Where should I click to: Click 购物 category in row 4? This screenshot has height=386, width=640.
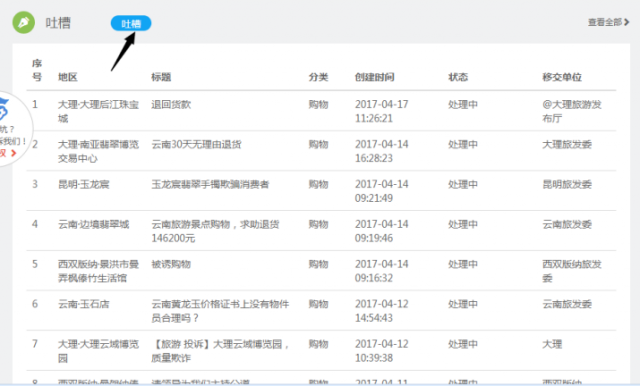point(318,224)
